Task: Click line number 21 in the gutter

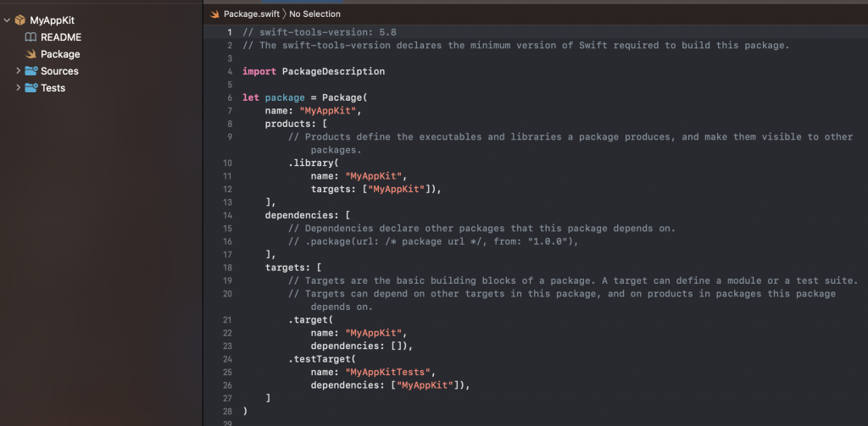Action: (x=227, y=320)
